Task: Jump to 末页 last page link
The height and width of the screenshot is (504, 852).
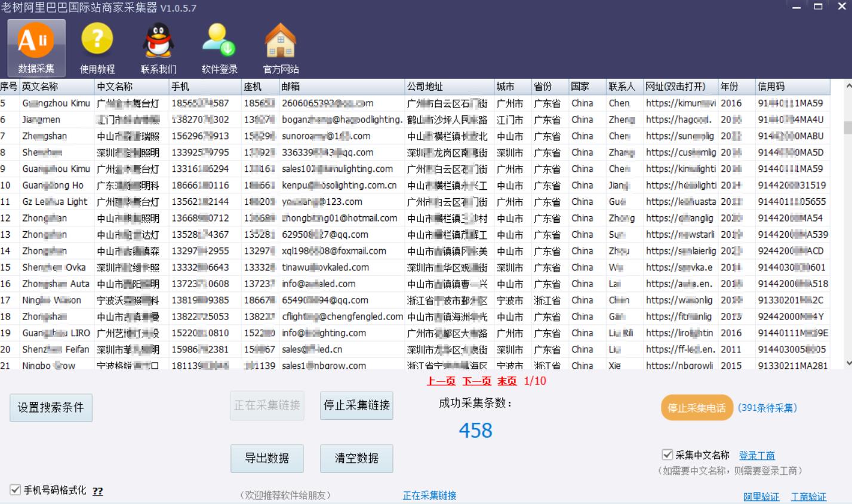Action: 507,381
